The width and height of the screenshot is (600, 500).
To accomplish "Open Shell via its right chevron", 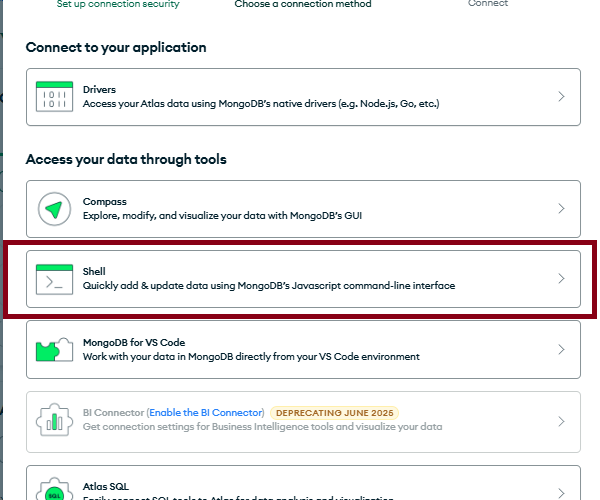I will click(561, 279).
